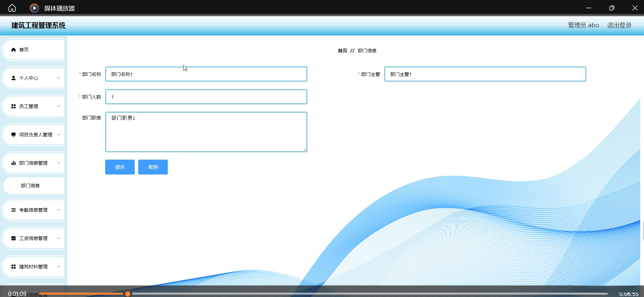The width and height of the screenshot is (644, 297).
Task: Click the grid icon beside 建筑材料管理
Action: (13, 267)
